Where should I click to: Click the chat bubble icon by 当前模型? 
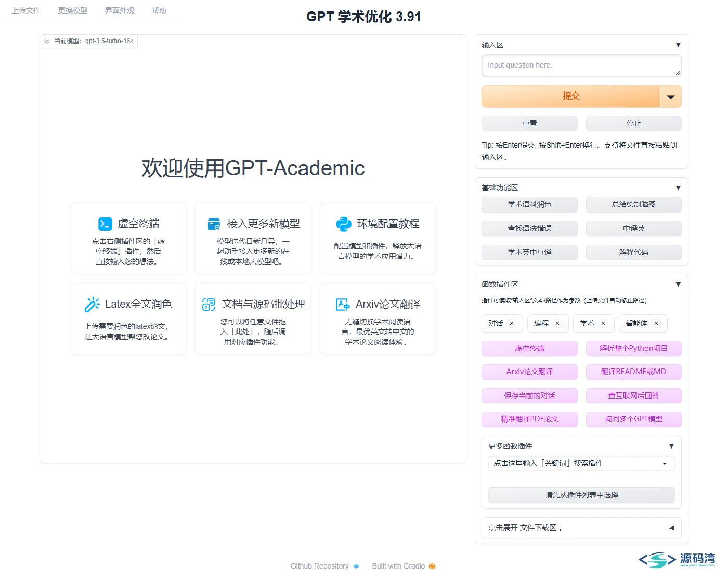[x=47, y=41]
